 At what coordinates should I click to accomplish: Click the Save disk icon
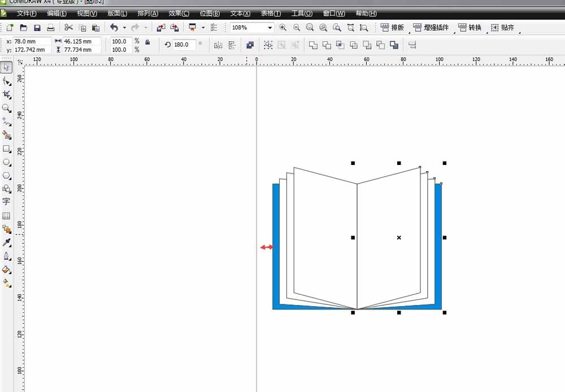pos(37,28)
